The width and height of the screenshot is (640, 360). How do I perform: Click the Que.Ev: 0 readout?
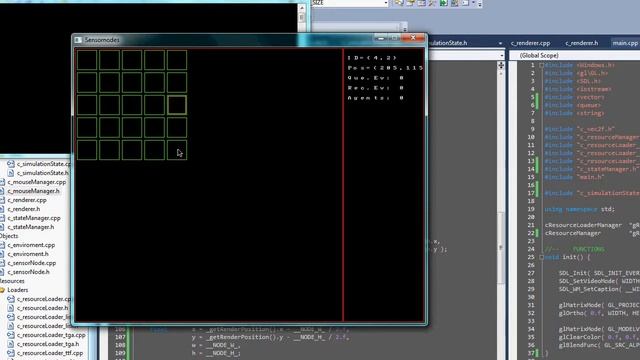tap(376, 78)
